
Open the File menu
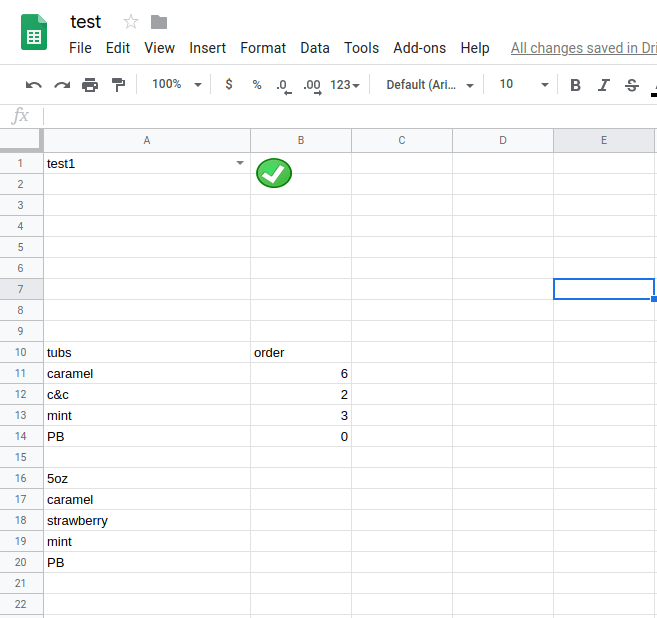80,48
